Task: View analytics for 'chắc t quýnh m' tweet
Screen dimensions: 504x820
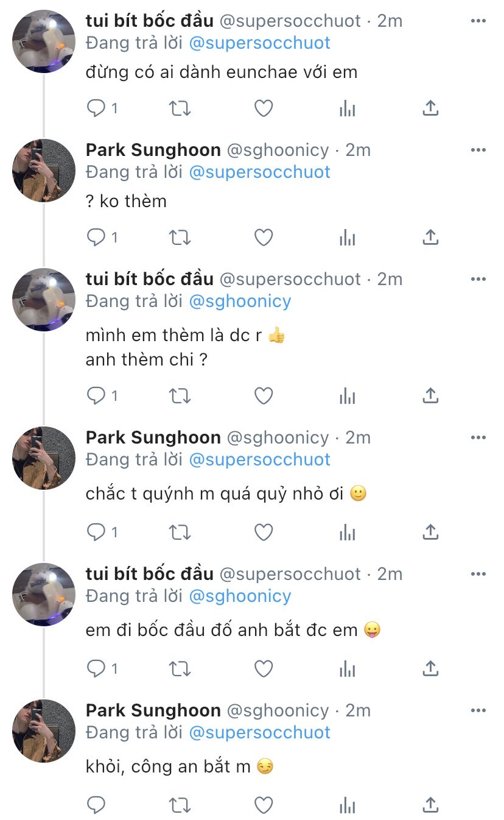Action: click(x=347, y=532)
